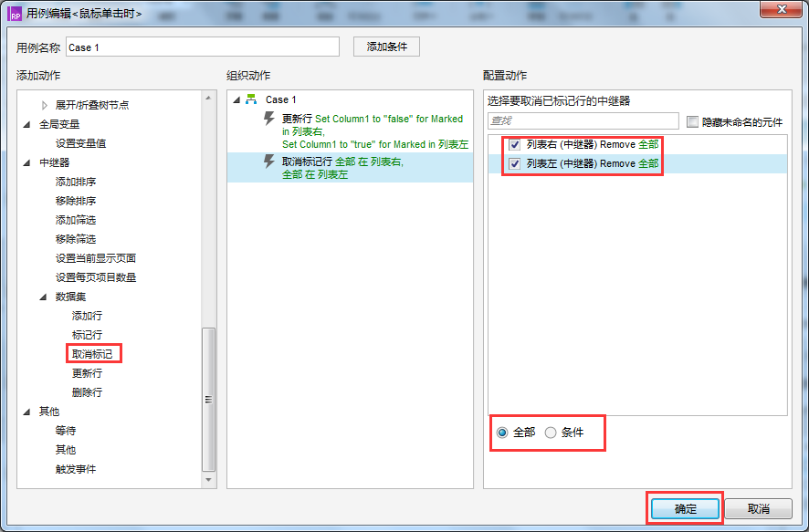The image size is (809, 532).
Task: Collapse the 全局变量 group
Action: [26, 124]
